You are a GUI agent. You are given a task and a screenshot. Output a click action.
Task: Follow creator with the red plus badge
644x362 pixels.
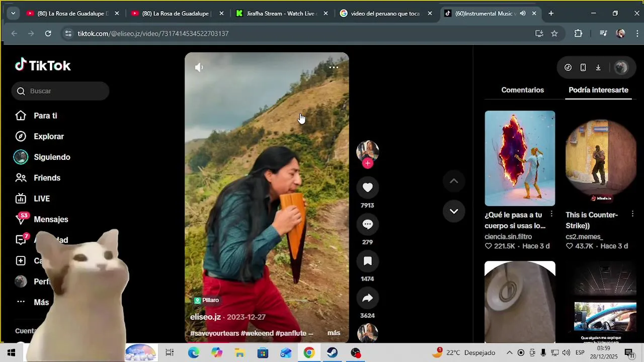(x=368, y=163)
